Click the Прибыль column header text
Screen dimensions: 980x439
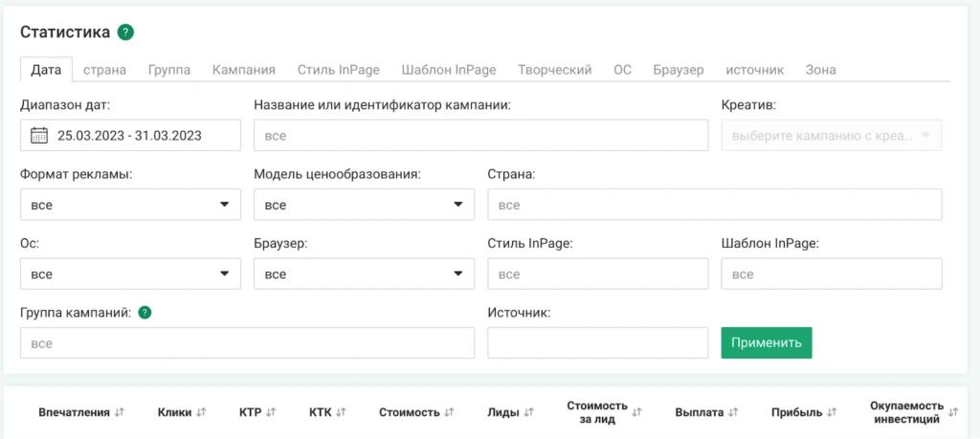[x=796, y=413]
